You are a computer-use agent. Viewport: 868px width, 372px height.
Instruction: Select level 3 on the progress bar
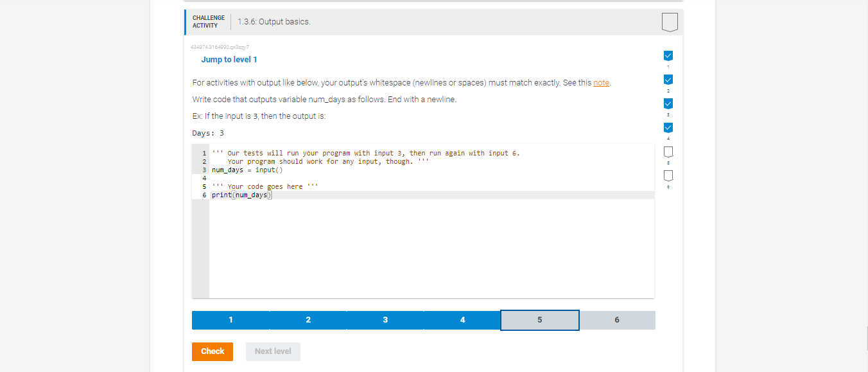385,319
